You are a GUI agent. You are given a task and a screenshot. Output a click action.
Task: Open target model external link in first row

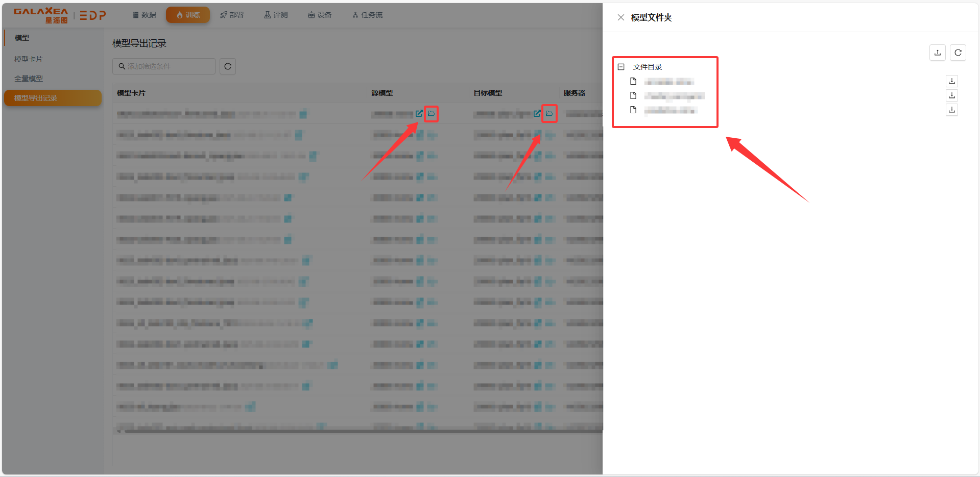pyautogui.click(x=537, y=113)
